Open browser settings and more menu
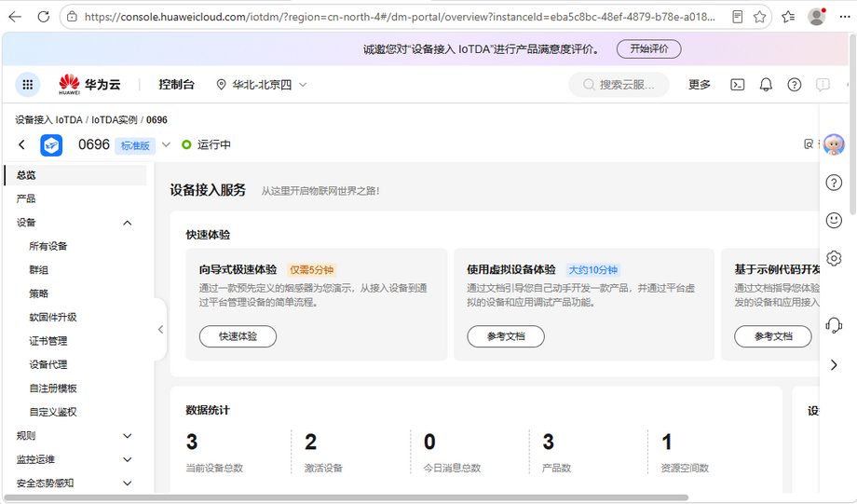Image resolution: width=857 pixels, height=504 pixels. (845, 17)
